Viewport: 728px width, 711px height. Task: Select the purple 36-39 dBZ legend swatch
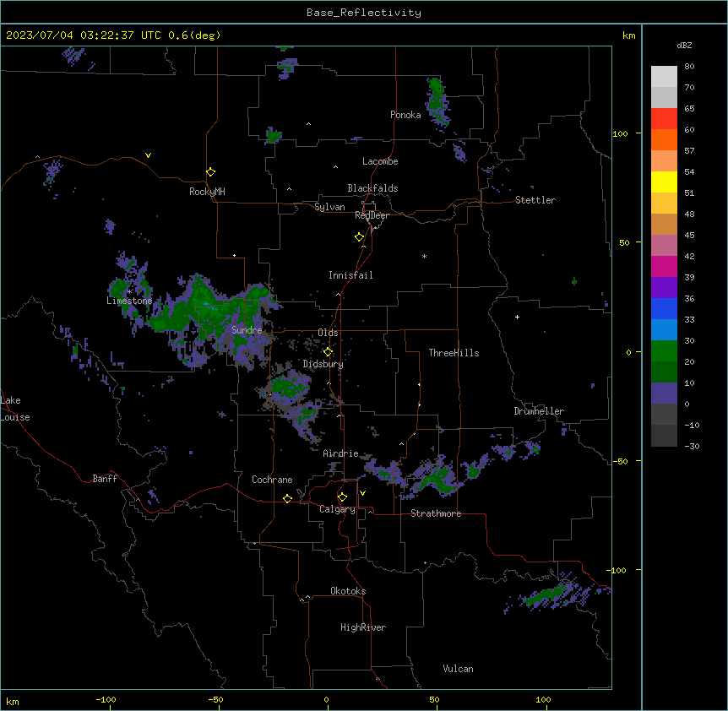coord(664,288)
